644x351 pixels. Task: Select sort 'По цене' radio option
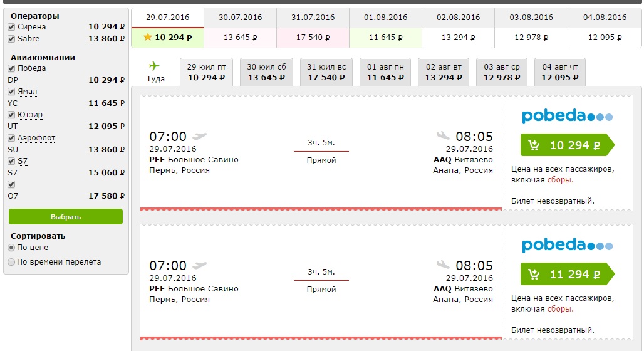11,248
